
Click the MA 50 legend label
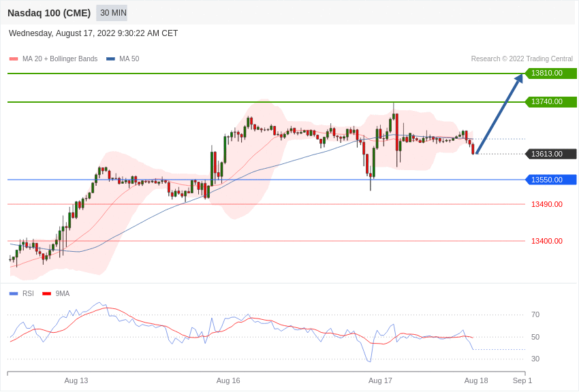point(129,59)
